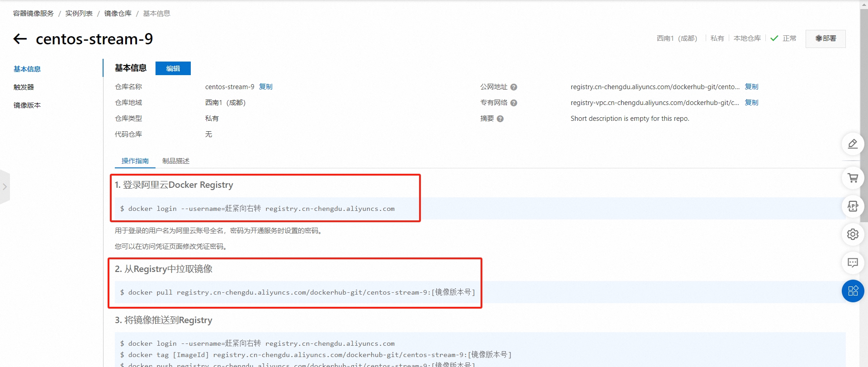Image resolution: width=868 pixels, height=367 pixels.
Task: Click the help icon next to 摘要
Action: [500, 119]
